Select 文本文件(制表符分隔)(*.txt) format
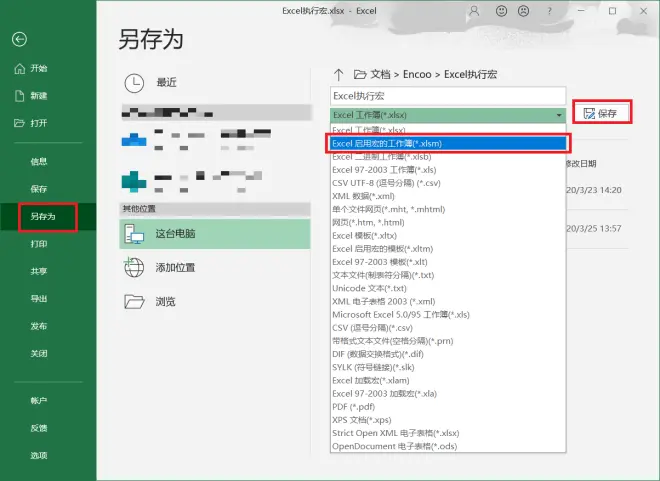Image resolution: width=660 pixels, height=481 pixels. point(448,275)
